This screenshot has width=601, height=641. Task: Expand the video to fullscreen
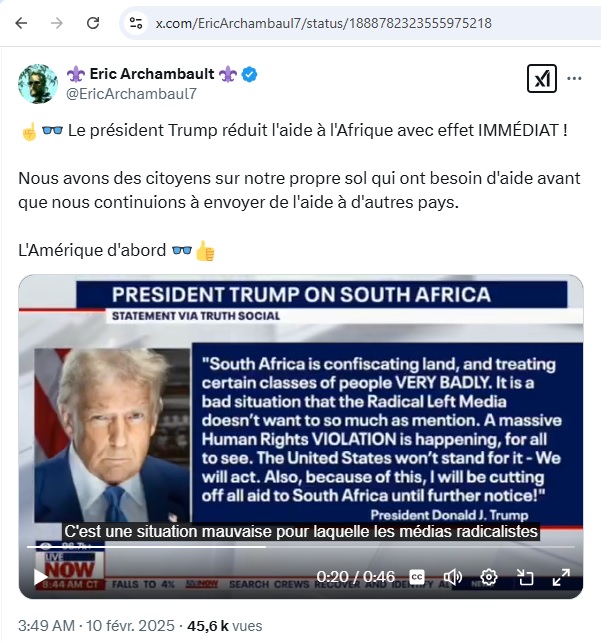(561, 577)
